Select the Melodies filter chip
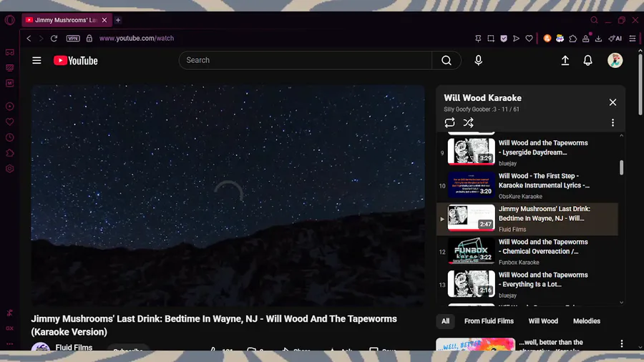The image size is (644, 362). [x=587, y=321]
